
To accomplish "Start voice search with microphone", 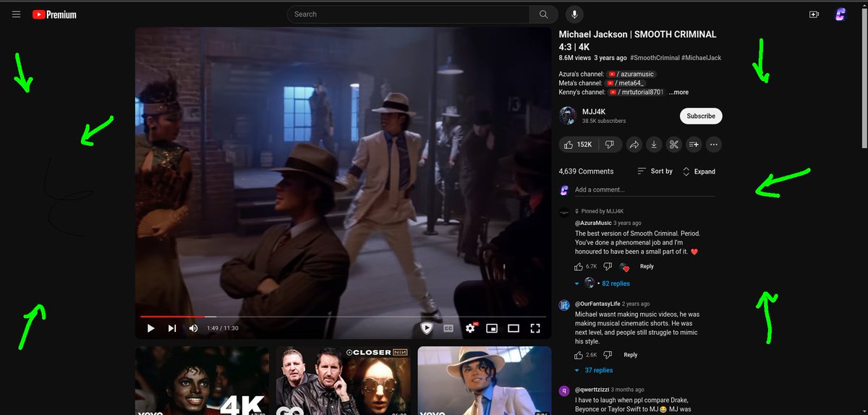I will click(x=575, y=14).
